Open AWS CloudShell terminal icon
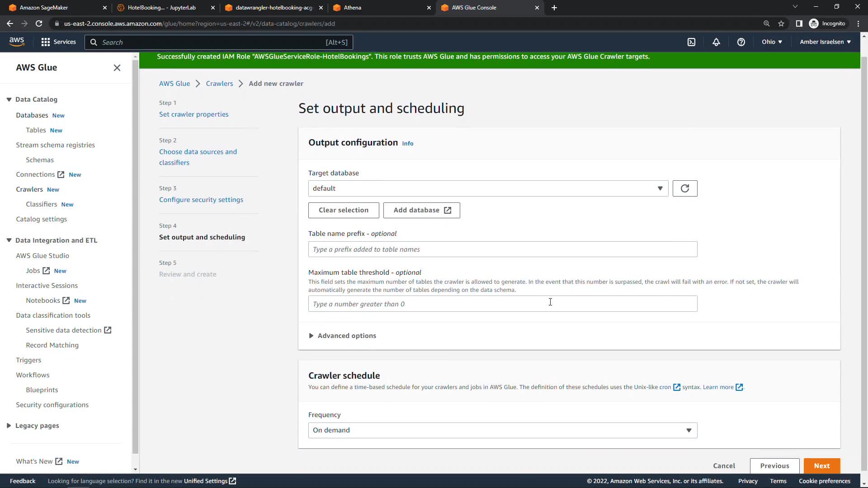 pyautogui.click(x=691, y=42)
